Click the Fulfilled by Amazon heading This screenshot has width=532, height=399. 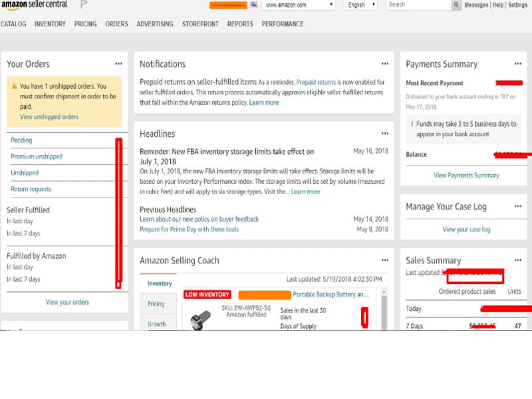coord(37,256)
